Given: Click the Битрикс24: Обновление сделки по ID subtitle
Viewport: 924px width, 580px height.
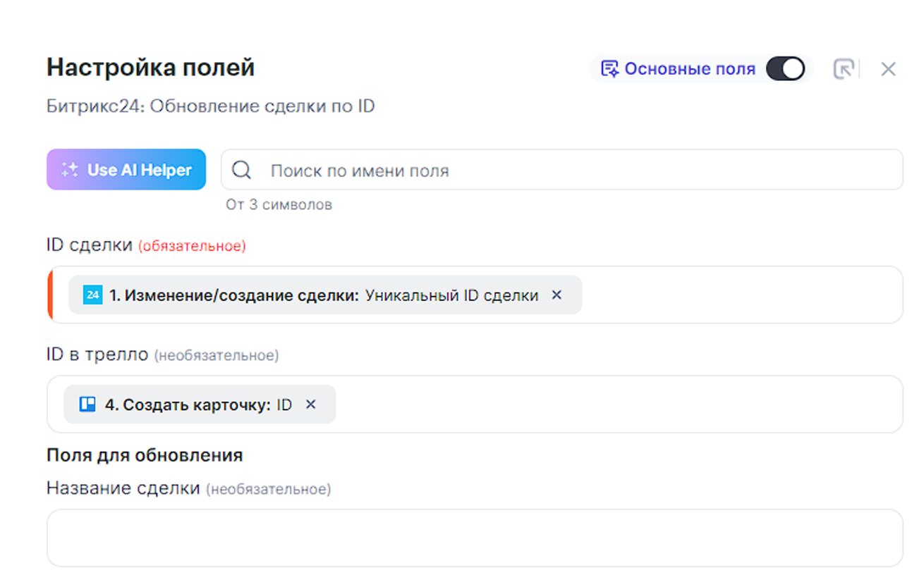Looking at the screenshot, I should point(210,106).
